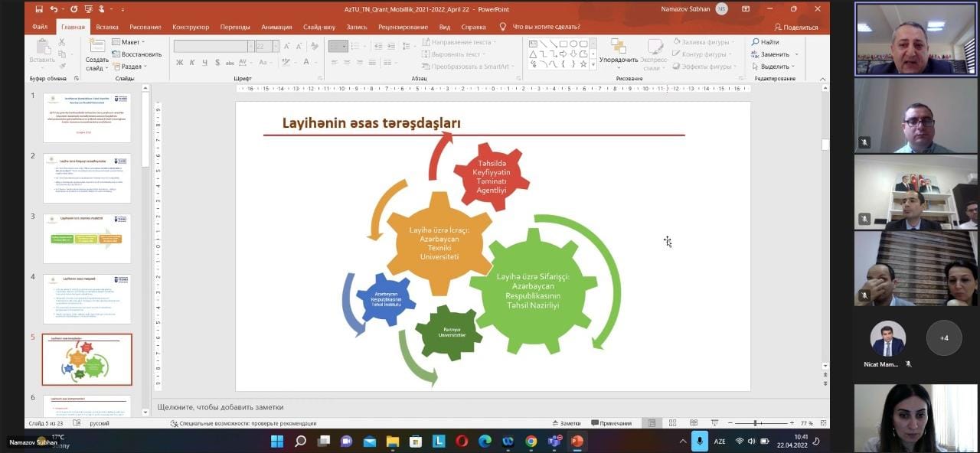Click the +4 more participants button

944,338
